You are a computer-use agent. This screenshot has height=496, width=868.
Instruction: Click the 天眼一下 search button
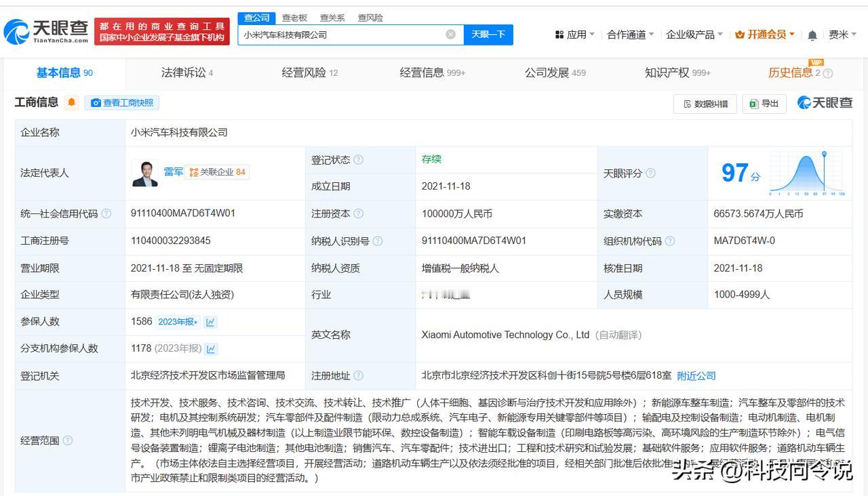click(488, 35)
